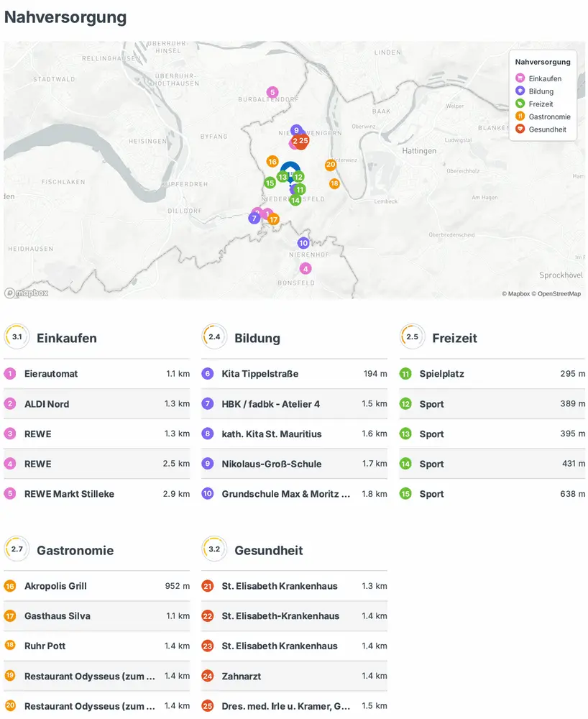Click the Einkaufen 3.1 score ring
Image resolution: width=588 pixels, height=719 pixels.
pos(17,336)
